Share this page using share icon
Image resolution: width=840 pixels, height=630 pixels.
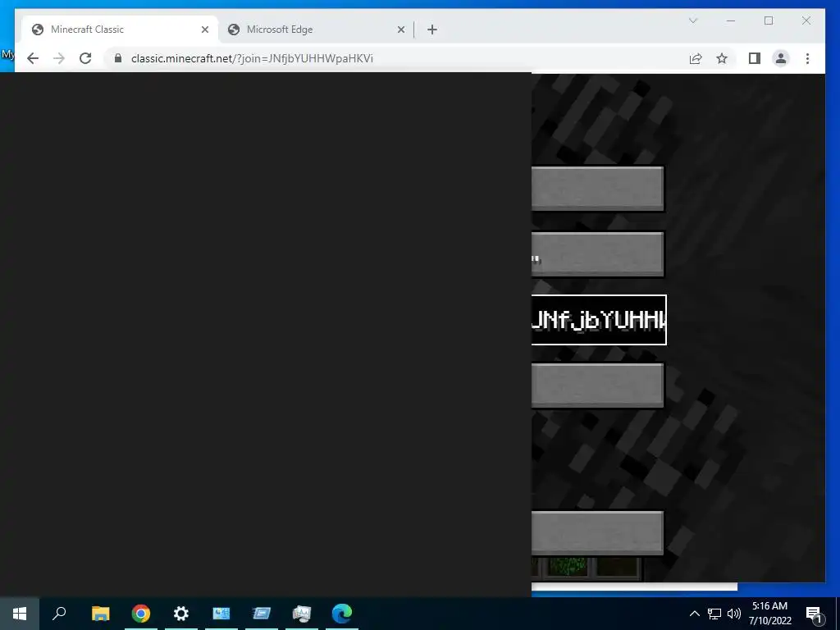(x=696, y=58)
